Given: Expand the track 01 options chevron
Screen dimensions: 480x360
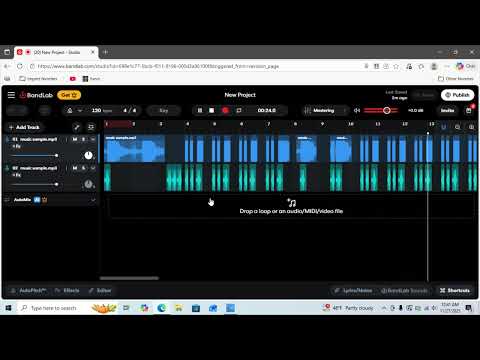Looking at the screenshot, I should pos(93,139).
